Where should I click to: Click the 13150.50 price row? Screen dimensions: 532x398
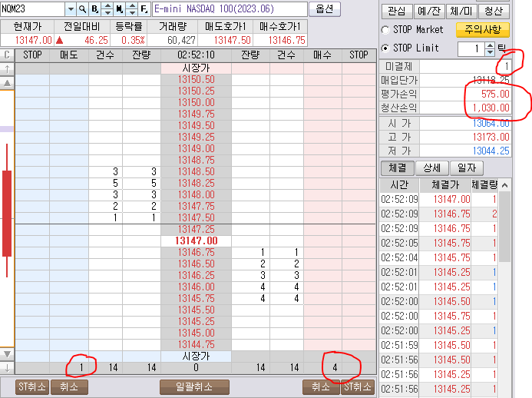click(x=196, y=80)
